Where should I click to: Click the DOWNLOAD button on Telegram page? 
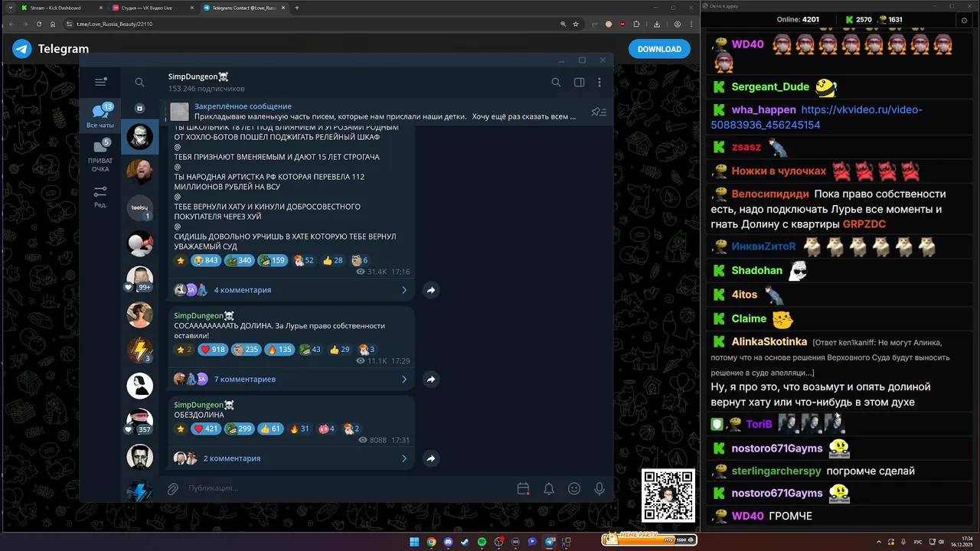coord(659,49)
